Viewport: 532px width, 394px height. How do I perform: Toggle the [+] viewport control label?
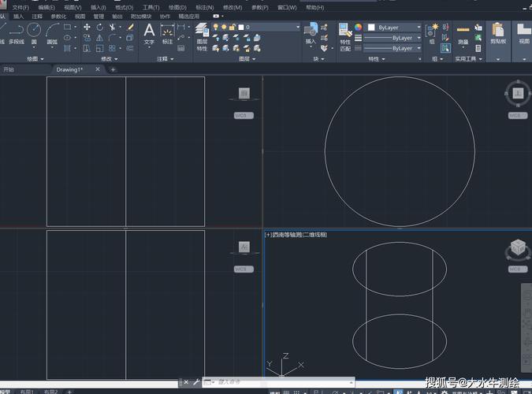pyautogui.click(x=268, y=235)
